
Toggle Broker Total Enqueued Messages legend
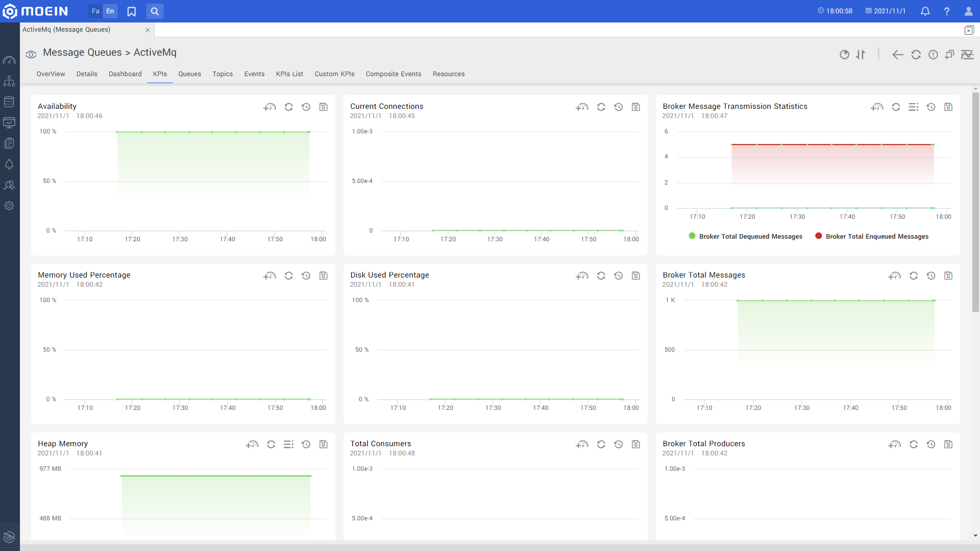[872, 237]
